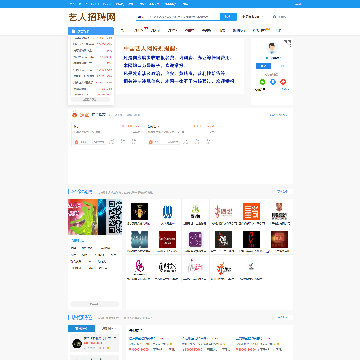Open the purple square company logo
The image size is (360, 360).
(x=195, y=239)
